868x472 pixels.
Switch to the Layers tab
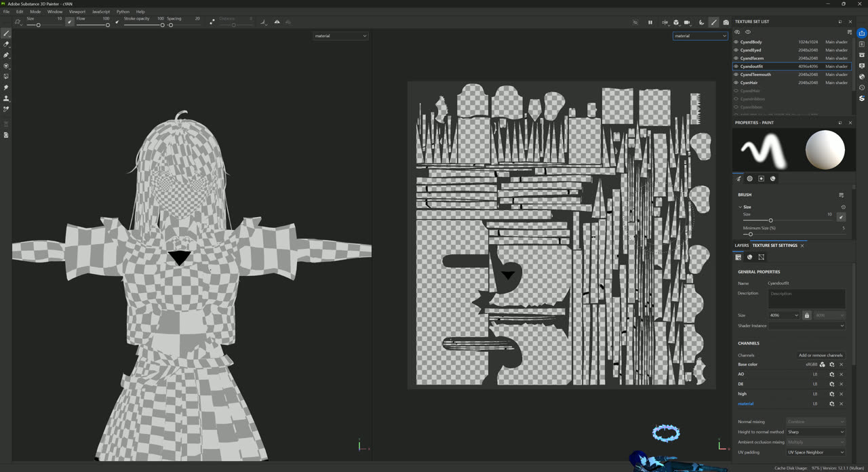click(x=742, y=245)
